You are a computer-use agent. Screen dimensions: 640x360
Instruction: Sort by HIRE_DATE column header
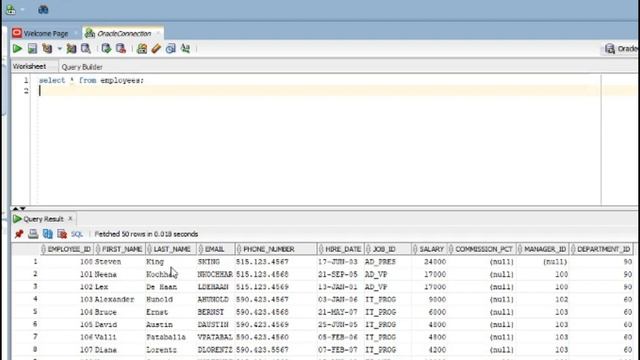[x=340, y=249]
